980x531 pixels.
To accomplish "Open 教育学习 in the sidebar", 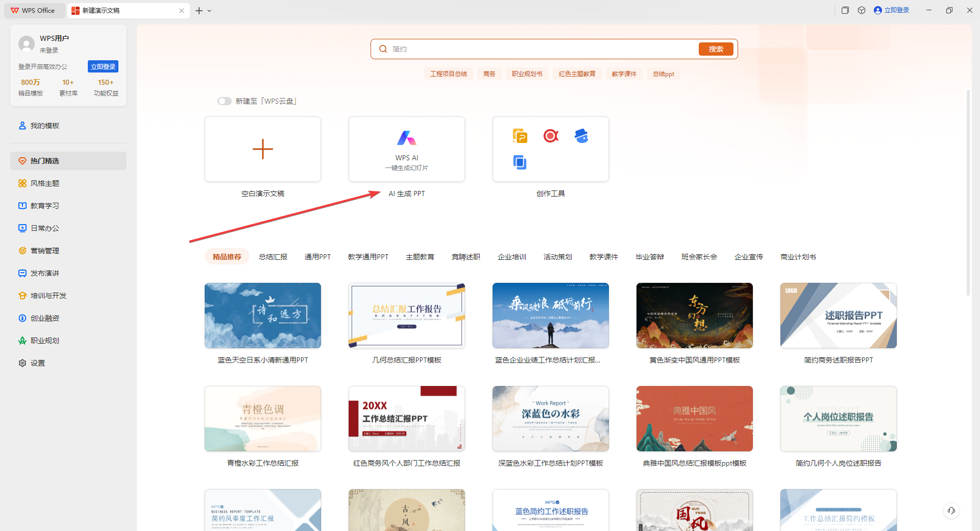I will (x=45, y=205).
